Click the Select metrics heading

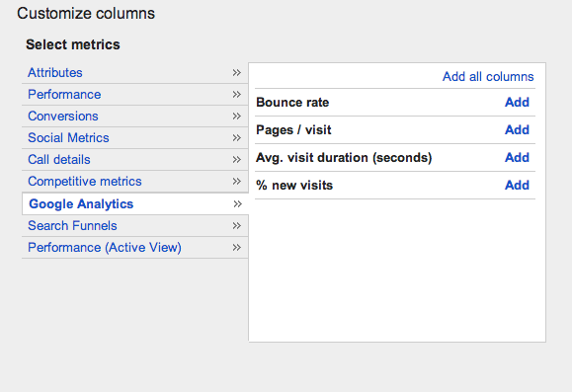pos(73,44)
